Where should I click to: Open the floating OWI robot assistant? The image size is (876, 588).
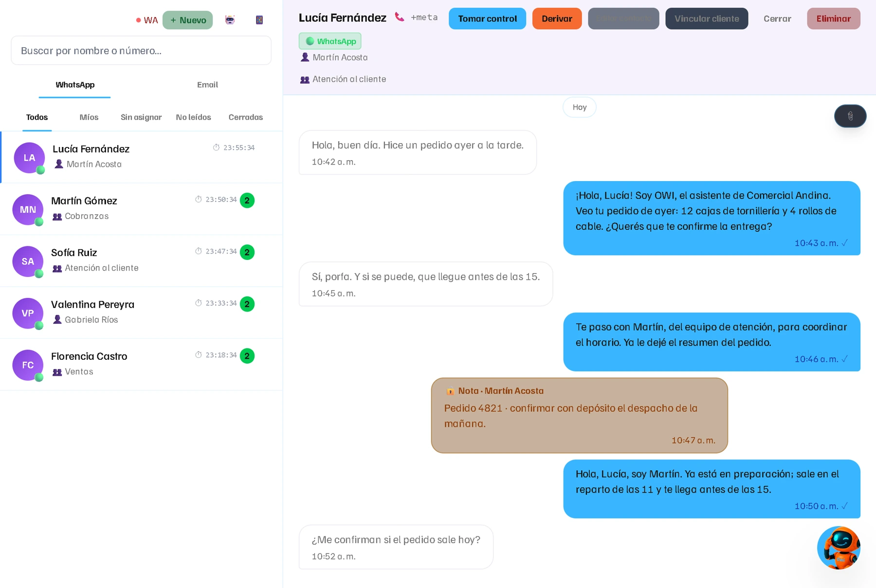tap(839, 548)
